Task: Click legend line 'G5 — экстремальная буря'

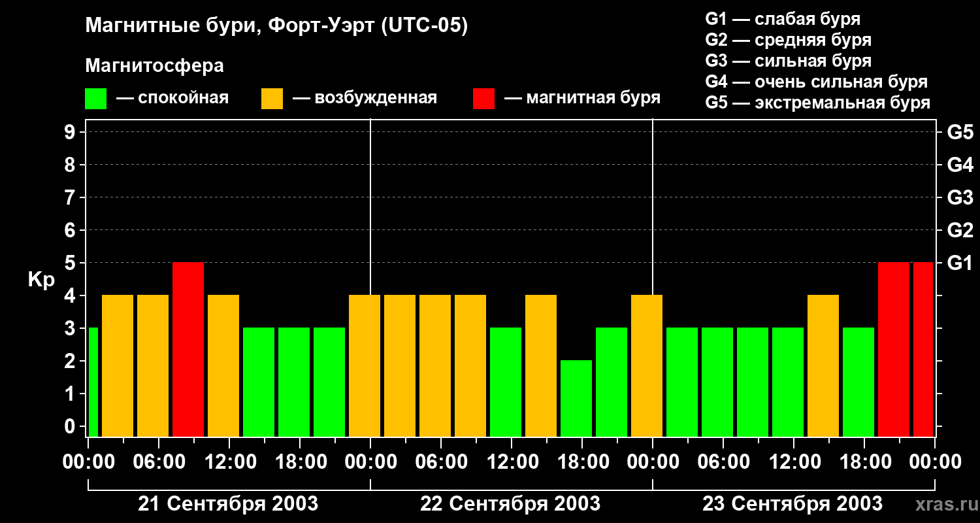Action: [817, 103]
